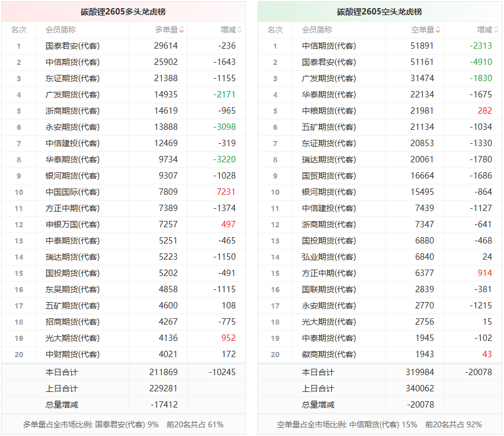The image size is (504, 436).
Task: Click 总量增减 value -17412
Action: 164,405
